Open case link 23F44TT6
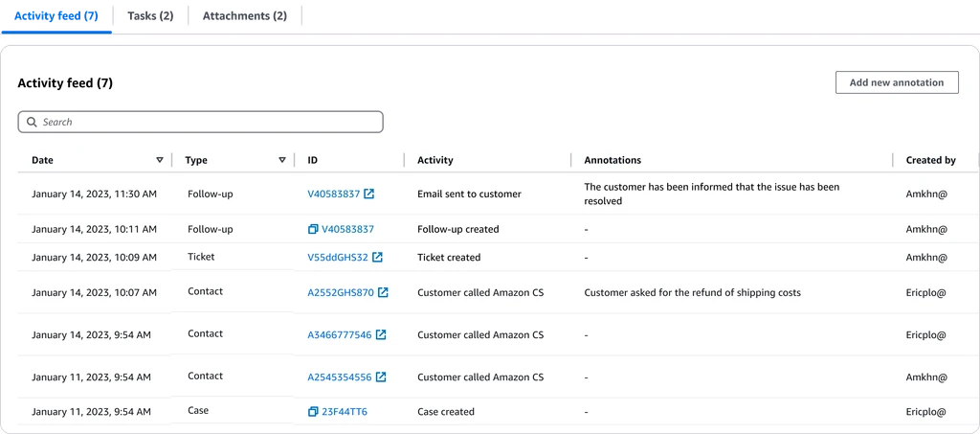The width and height of the screenshot is (980, 434). click(x=345, y=412)
